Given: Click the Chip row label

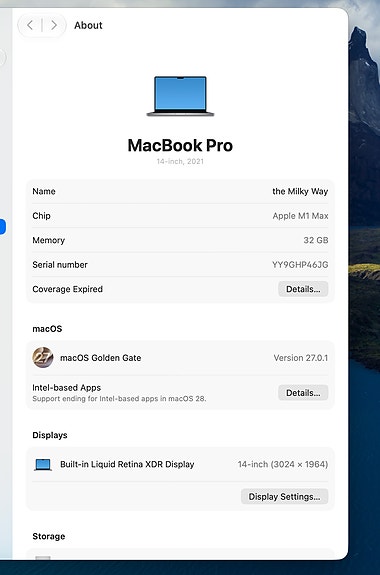Looking at the screenshot, I should click(41, 216).
